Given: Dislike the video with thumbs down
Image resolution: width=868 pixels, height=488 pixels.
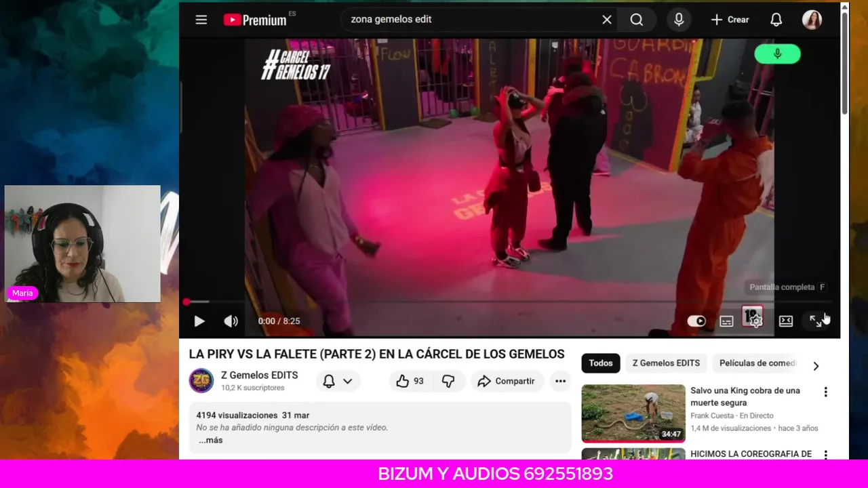Looking at the screenshot, I should (x=448, y=381).
